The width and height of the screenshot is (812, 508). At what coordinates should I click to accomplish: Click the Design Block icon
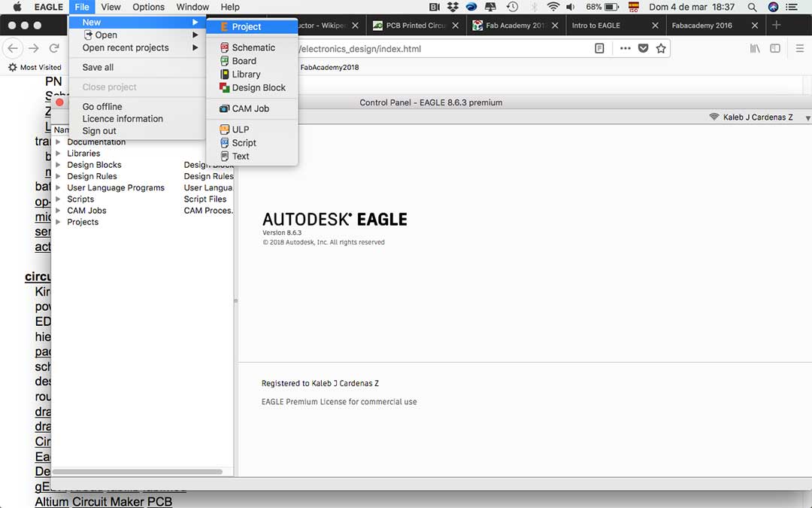click(224, 87)
